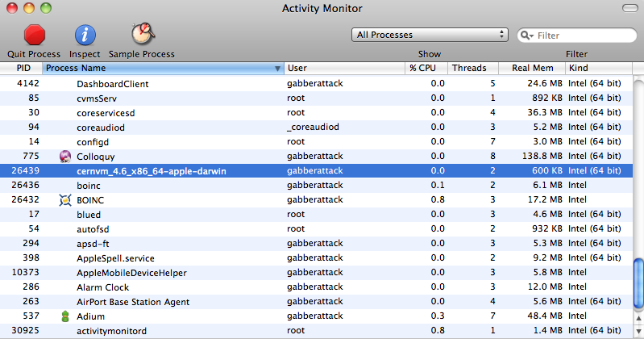
Task: Click the 932 KB memory value
Action: point(547,228)
